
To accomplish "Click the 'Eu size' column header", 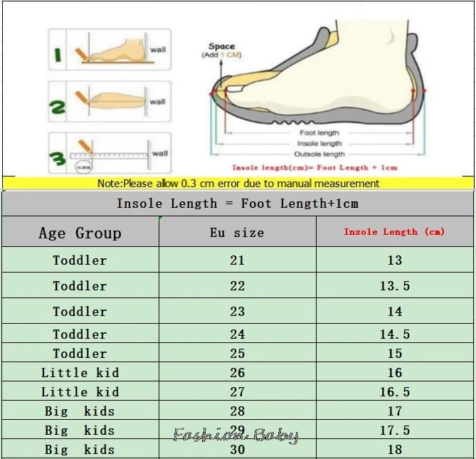I will 238,231.
